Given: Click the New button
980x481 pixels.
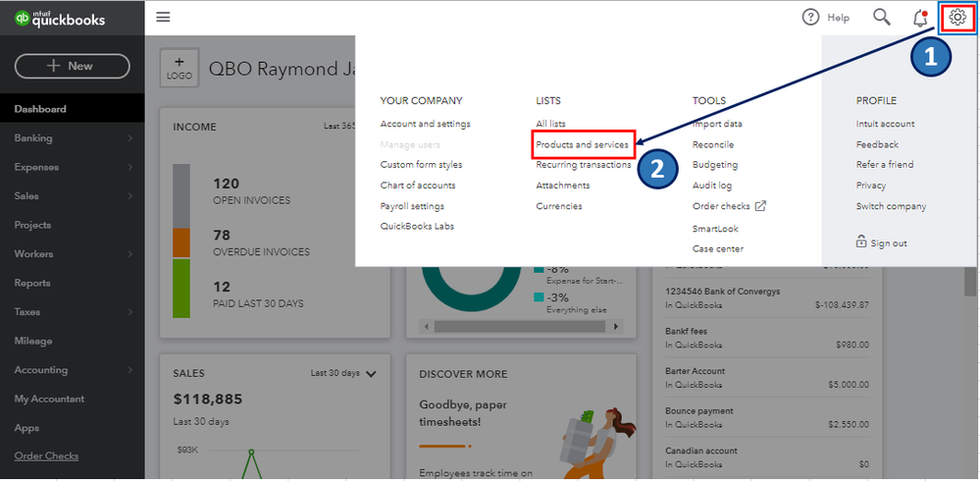Looking at the screenshot, I should coord(72,66).
